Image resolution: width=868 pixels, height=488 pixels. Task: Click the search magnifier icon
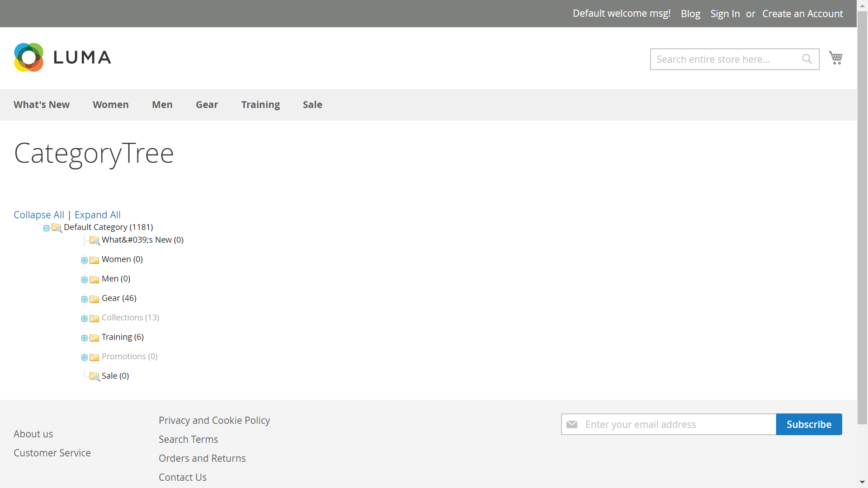pos(807,59)
